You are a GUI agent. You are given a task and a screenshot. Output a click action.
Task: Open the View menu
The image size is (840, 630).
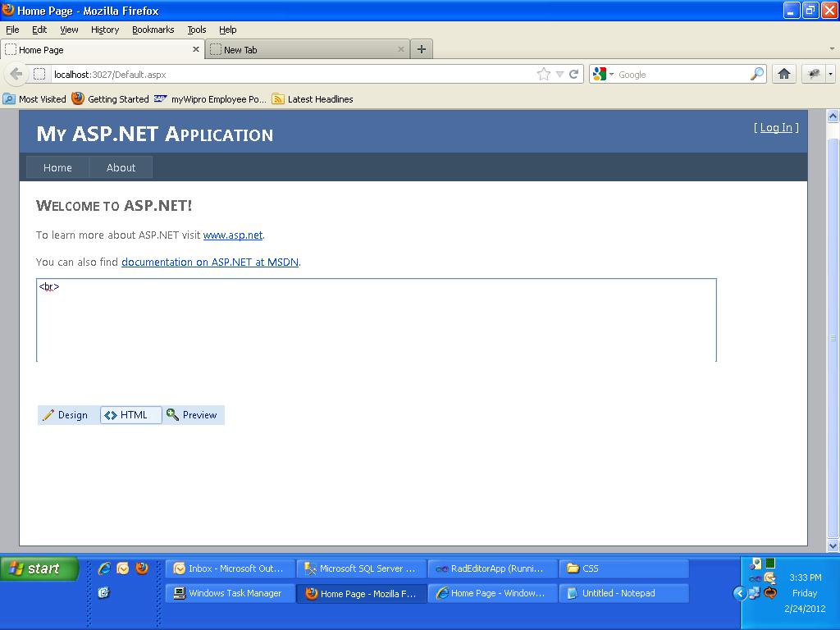(69, 30)
